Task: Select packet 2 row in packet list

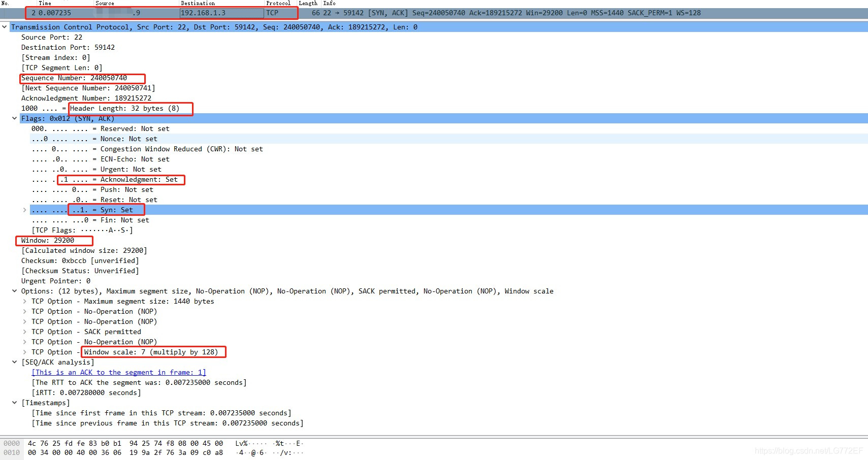Action: click(434, 13)
